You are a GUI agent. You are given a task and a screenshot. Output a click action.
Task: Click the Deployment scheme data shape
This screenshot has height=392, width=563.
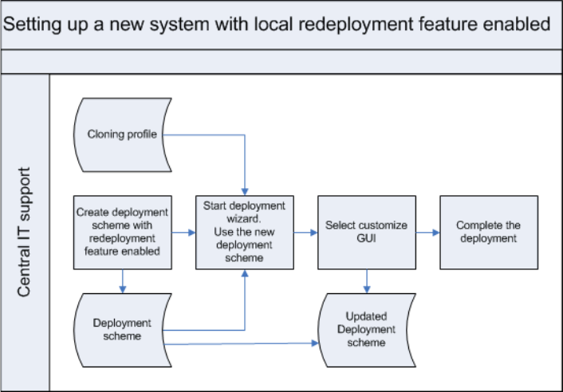(122, 329)
